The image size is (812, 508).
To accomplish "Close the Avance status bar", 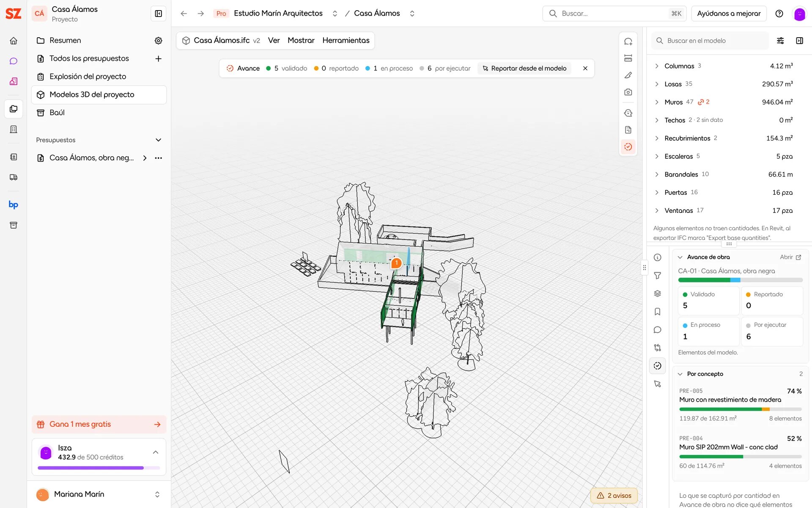I will [585, 69].
